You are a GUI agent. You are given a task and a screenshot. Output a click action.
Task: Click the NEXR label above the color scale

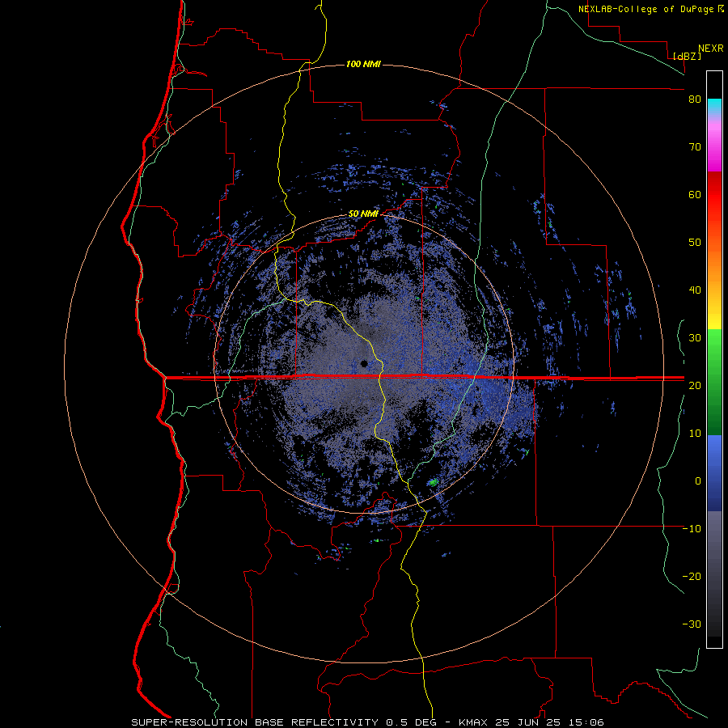(710, 49)
